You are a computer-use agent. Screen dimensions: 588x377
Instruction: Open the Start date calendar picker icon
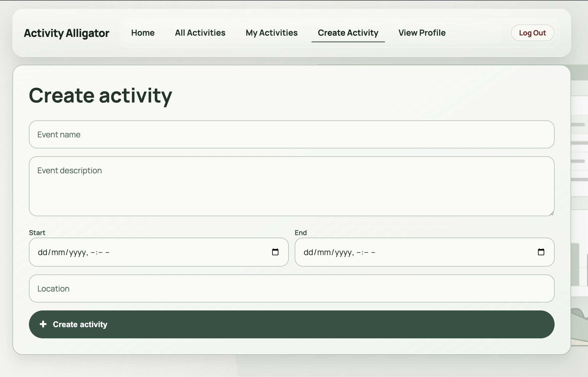click(275, 252)
